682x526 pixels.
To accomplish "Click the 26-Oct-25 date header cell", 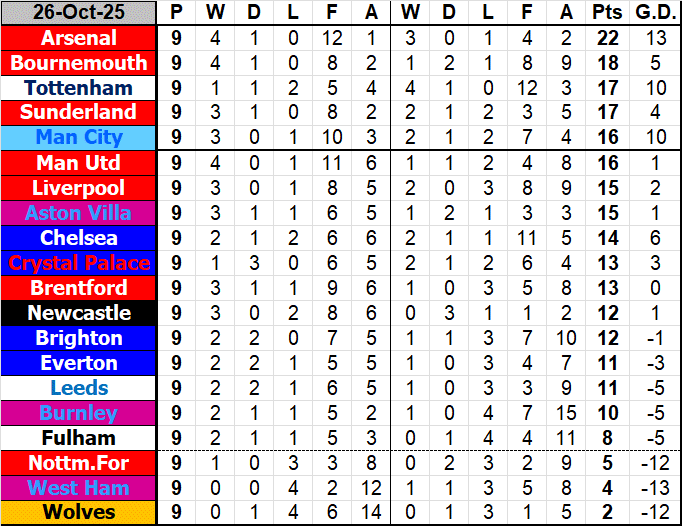I will 79,13.
